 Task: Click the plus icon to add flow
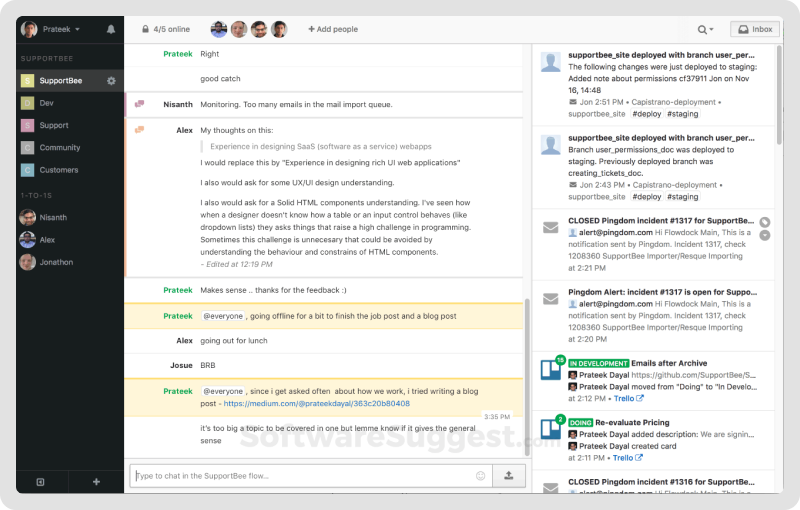pos(96,482)
